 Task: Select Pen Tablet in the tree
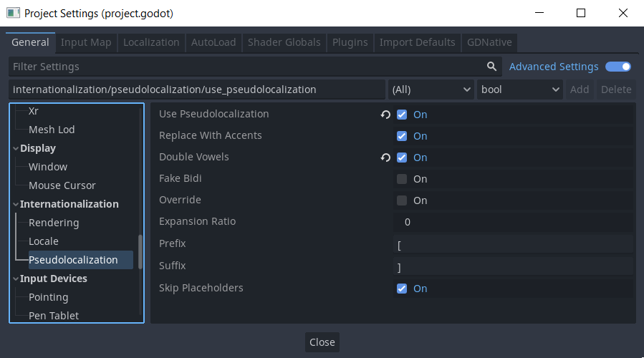point(54,316)
